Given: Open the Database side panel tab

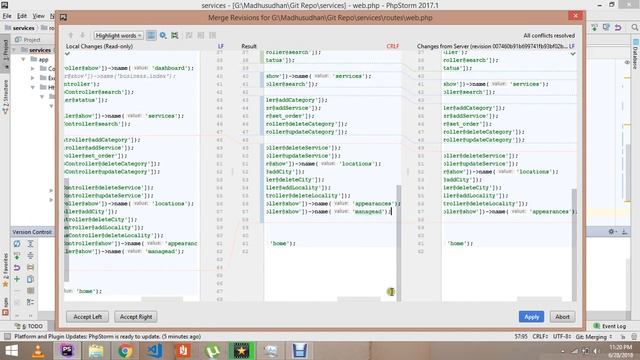Looking at the screenshot, I should pos(636,54).
